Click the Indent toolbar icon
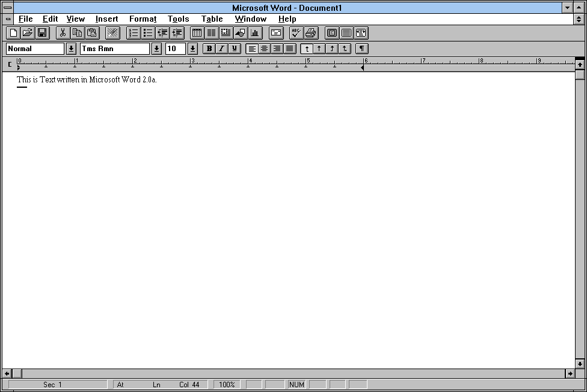The height and width of the screenshot is (392, 587). click(177, 33)
